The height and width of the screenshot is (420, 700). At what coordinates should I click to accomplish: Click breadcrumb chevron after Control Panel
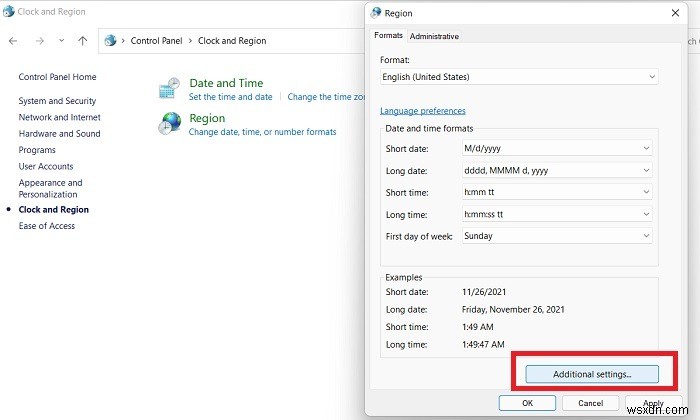tap(190, 41)
